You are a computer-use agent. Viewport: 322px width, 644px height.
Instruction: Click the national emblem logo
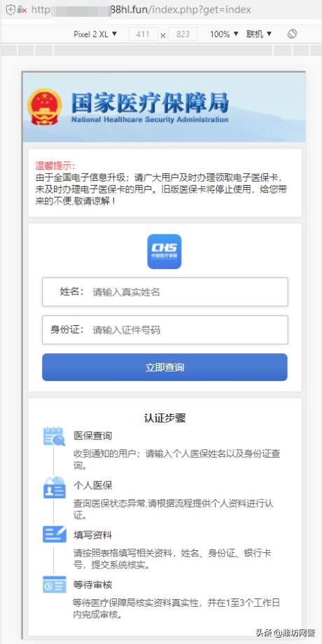click(x=44, y=107)
